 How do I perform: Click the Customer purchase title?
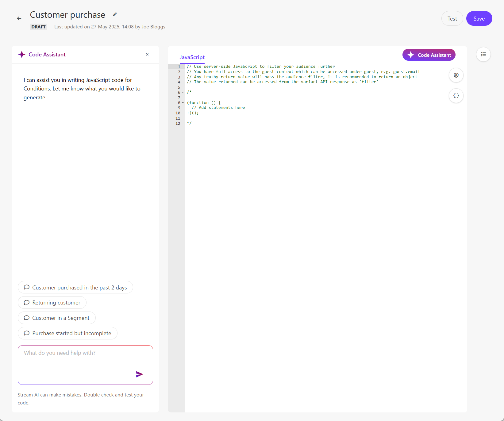click(x=67, y=15)
